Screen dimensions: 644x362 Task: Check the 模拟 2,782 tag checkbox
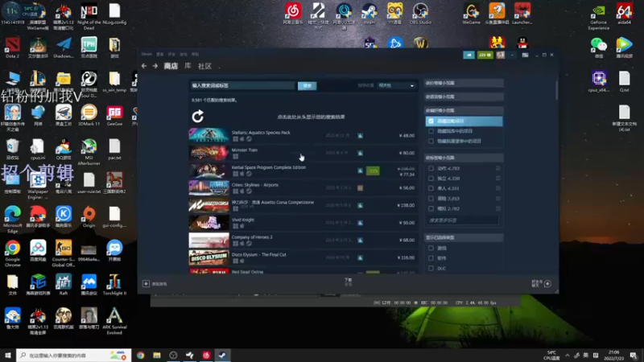pyautogui.click(x=431, y=208)
